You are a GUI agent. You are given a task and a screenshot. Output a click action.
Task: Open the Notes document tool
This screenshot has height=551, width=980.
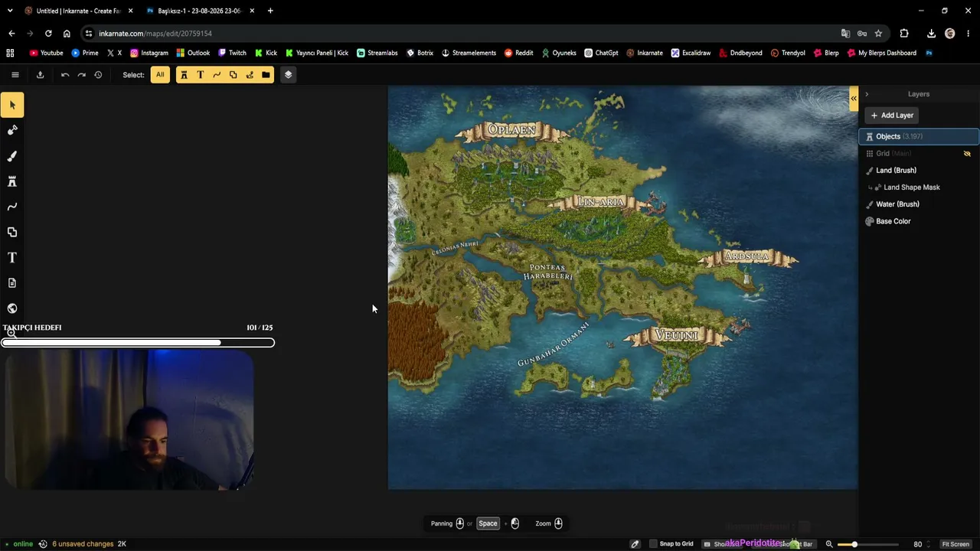(12, 283)
